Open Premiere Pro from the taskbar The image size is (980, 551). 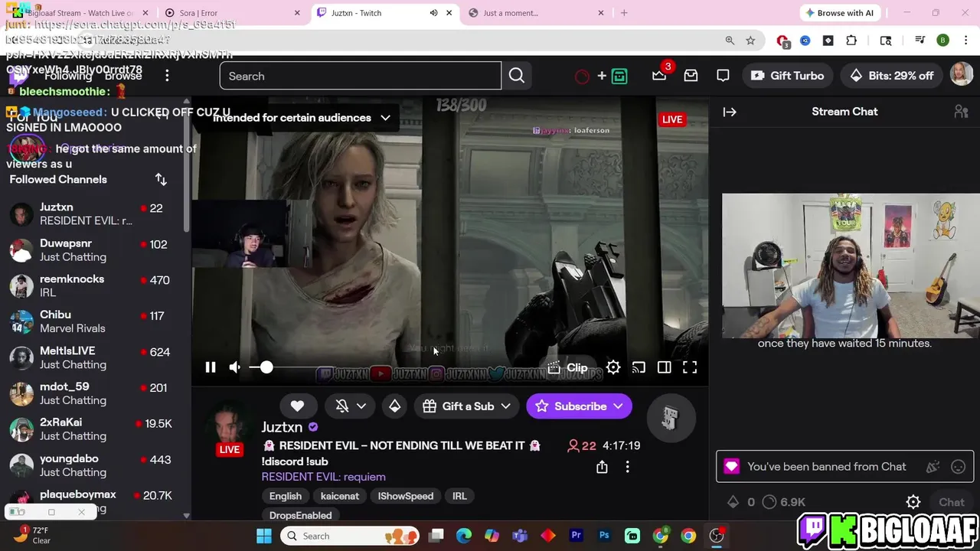coord(577,536)
